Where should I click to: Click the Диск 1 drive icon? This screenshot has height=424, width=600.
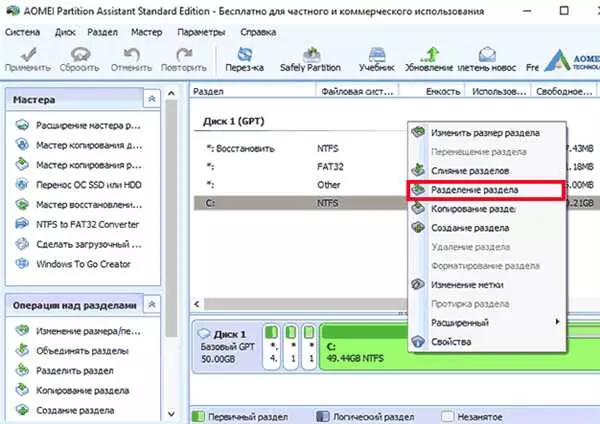204,334
